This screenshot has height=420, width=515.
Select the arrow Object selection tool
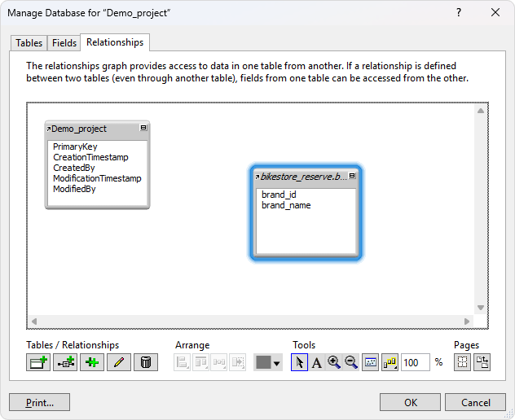click(299, 362)
